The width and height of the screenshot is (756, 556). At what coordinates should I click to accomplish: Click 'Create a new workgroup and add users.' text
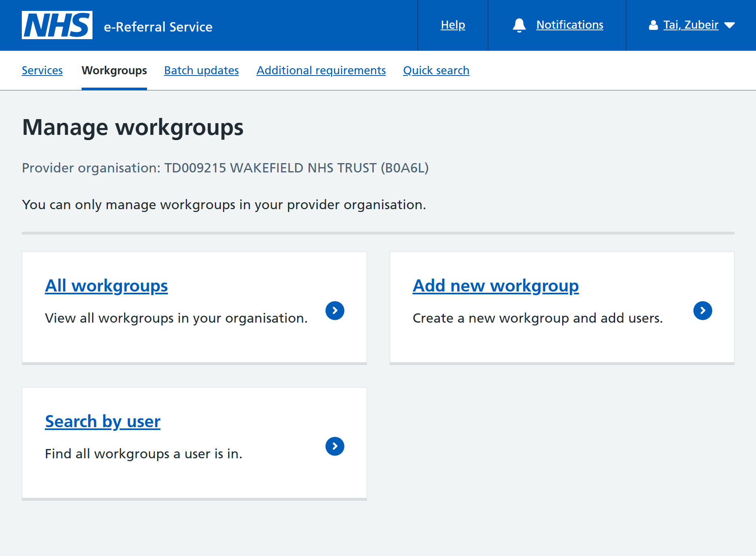[x=538, y=318]
